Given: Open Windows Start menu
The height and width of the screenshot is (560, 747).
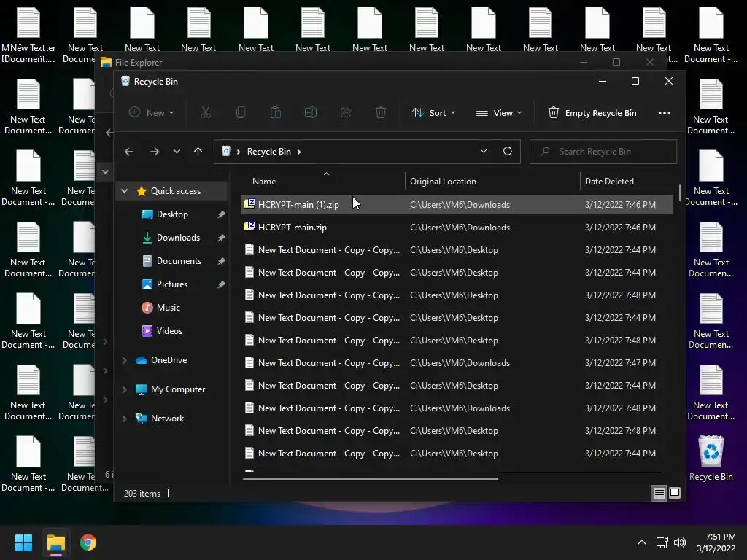Looking at the screenshot, I should [23, 542].
